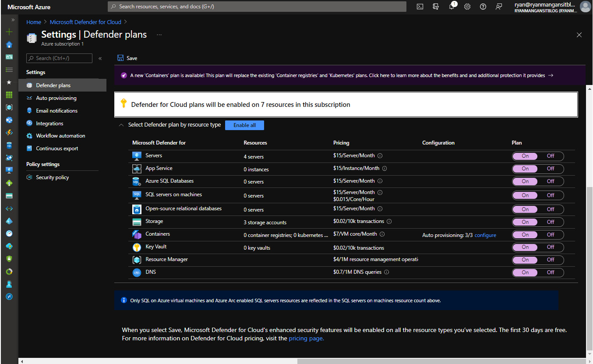
Task: Turn Off the Servers plan
Action: (551, 156)
